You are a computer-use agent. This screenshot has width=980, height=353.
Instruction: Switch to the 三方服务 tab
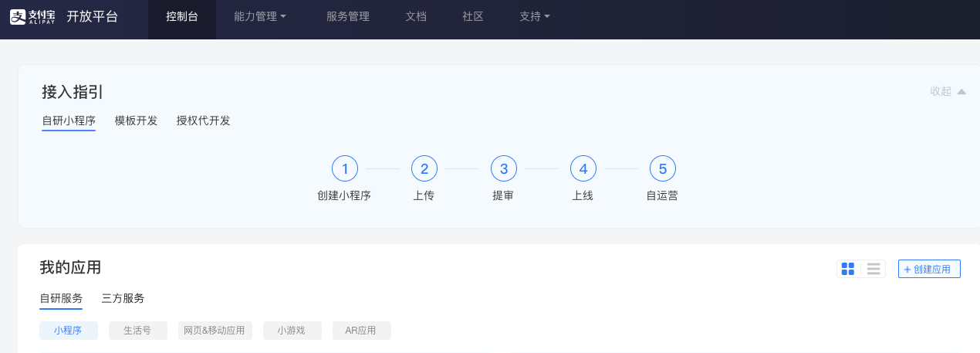(x=123, y=298)
